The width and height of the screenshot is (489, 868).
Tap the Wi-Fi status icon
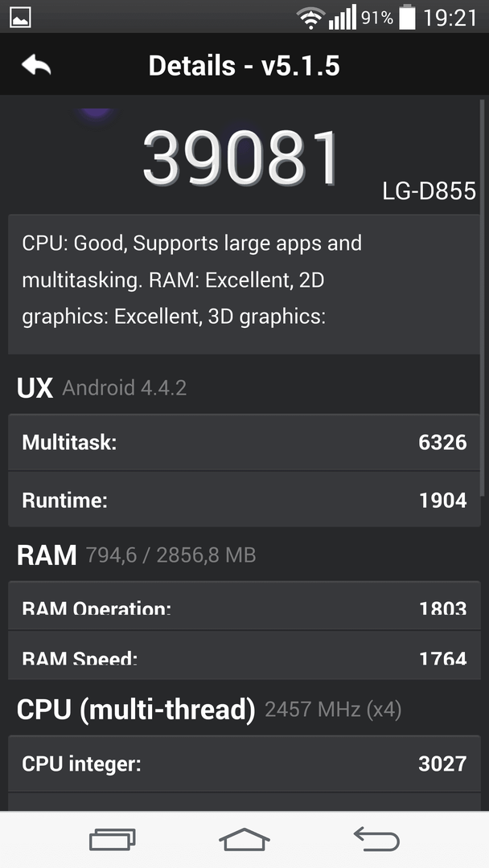310,18
